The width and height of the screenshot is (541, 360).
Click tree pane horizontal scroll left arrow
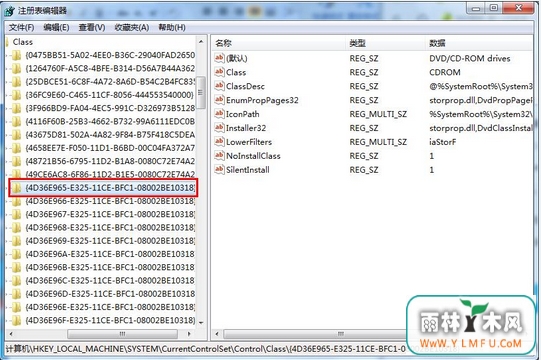(11, 334)
